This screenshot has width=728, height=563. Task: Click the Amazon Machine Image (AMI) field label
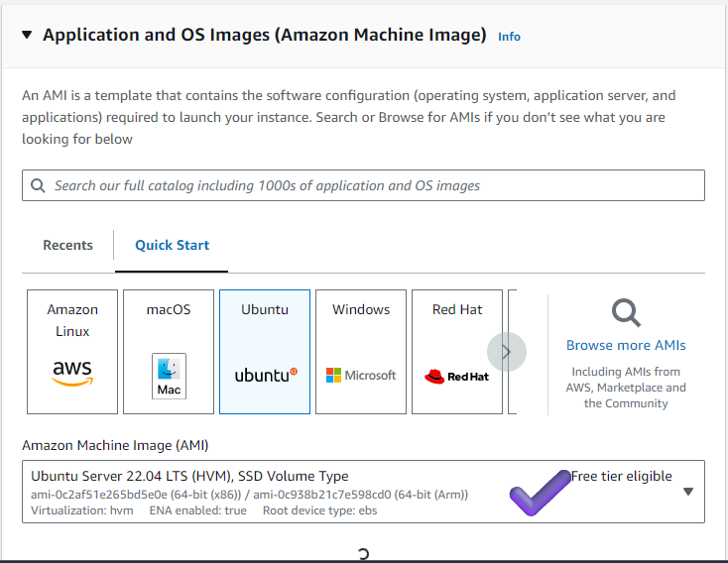click(115, 445)
